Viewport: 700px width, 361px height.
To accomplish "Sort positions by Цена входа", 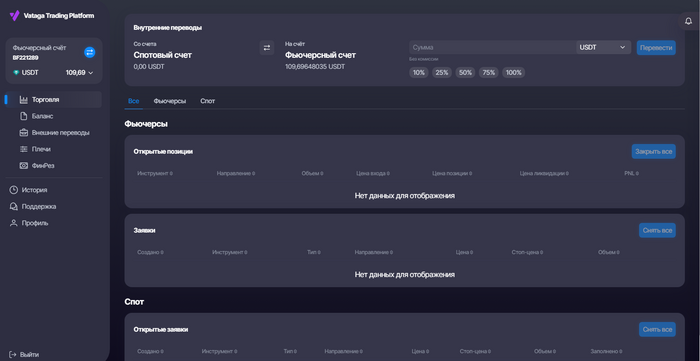I will [373, 173].
